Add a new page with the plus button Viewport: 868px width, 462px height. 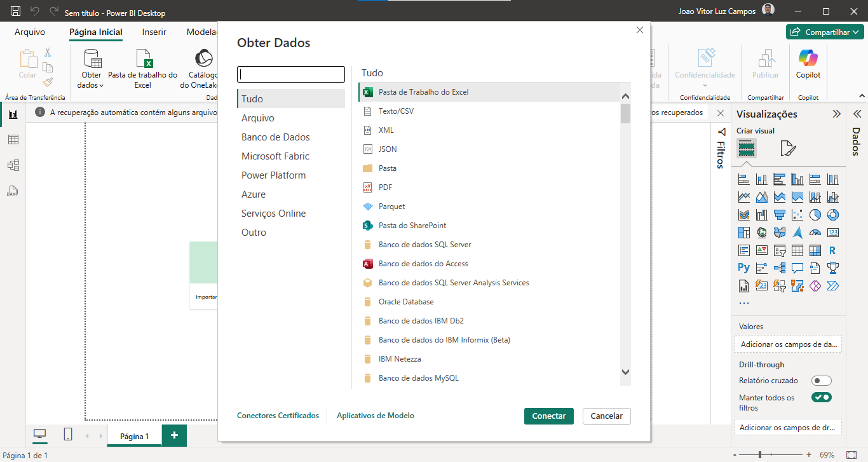(x=174, y=435)
